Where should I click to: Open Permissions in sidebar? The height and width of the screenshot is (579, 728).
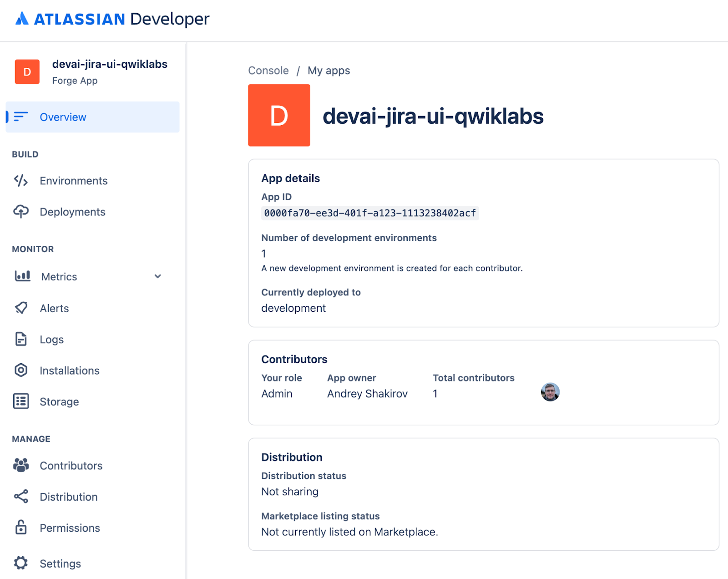70,528
